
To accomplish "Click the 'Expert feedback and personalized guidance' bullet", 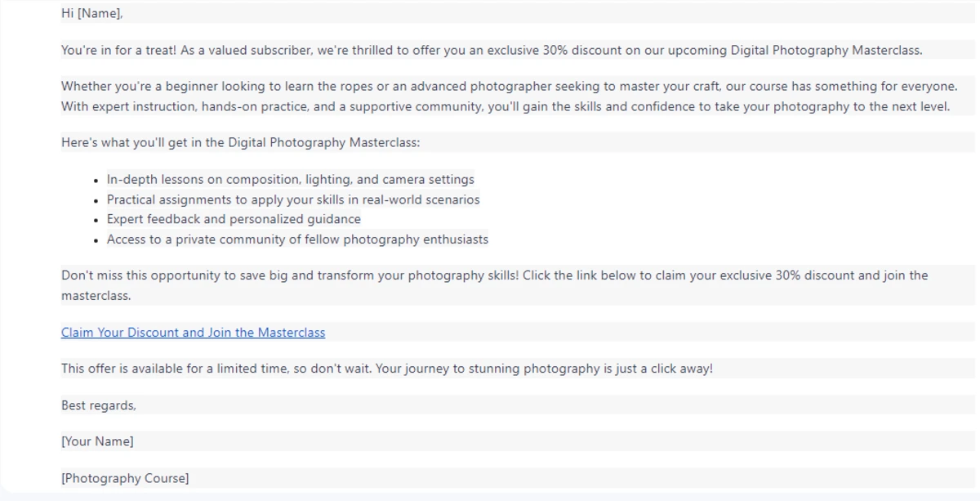I will pyautogui.click(x=234, y=219).
